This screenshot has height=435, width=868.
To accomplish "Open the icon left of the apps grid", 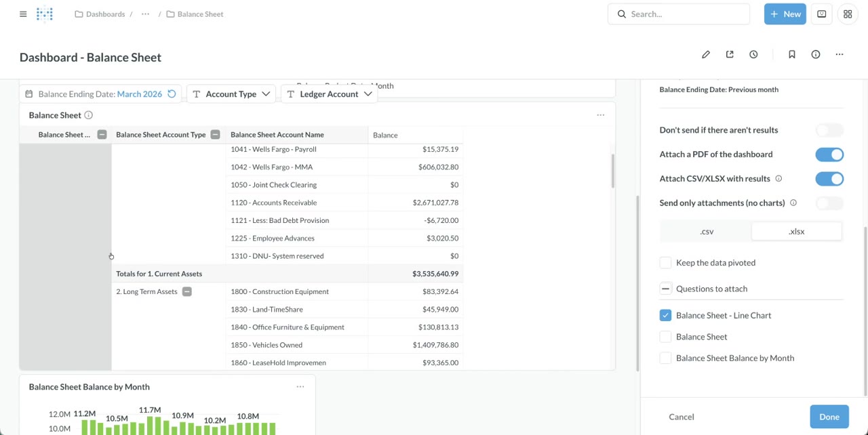I will tap(822, 14).
